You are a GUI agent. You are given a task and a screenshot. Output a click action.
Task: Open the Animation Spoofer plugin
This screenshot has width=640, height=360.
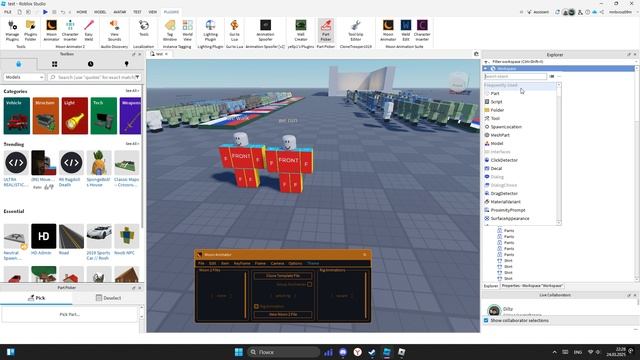[265, 31]
